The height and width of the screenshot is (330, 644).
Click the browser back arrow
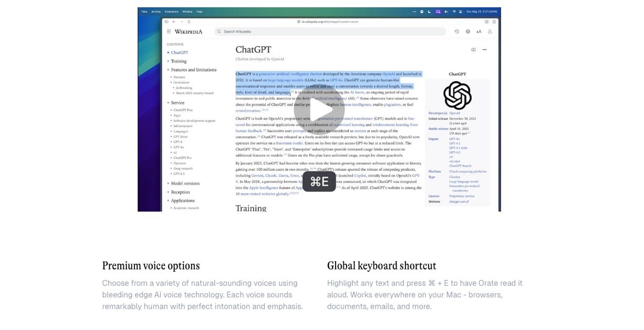pos(174,22)
